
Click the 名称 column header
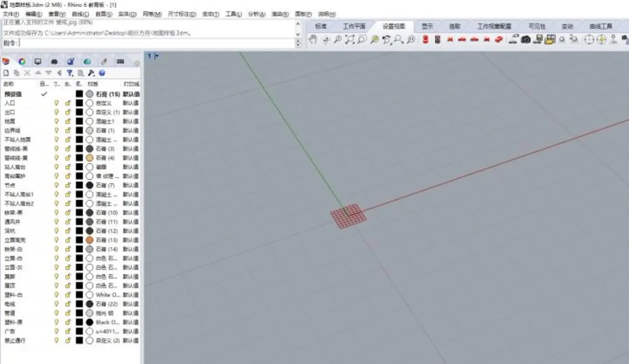point(9,84)
